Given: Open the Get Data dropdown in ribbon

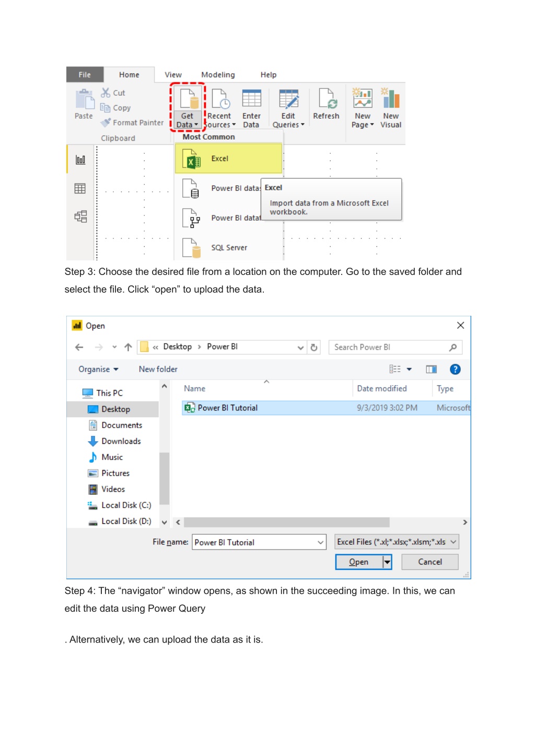Looking at the screenshot, I should (x=187, y=108).
